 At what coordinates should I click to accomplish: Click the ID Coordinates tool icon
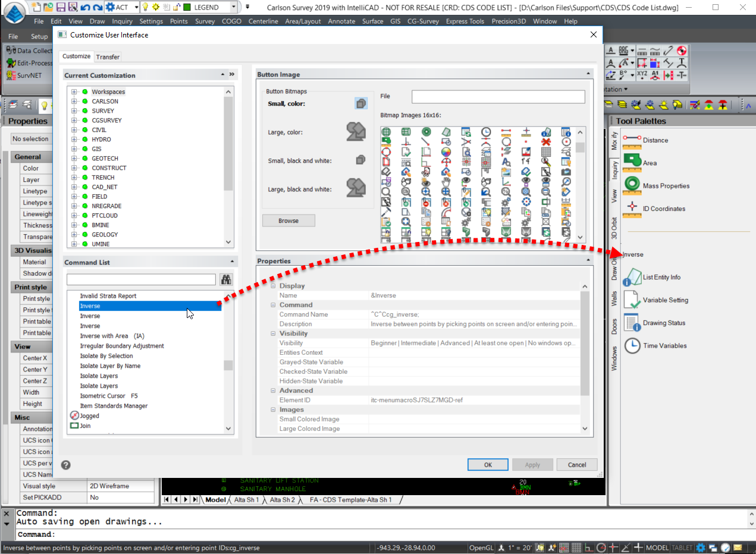[632, 209]
